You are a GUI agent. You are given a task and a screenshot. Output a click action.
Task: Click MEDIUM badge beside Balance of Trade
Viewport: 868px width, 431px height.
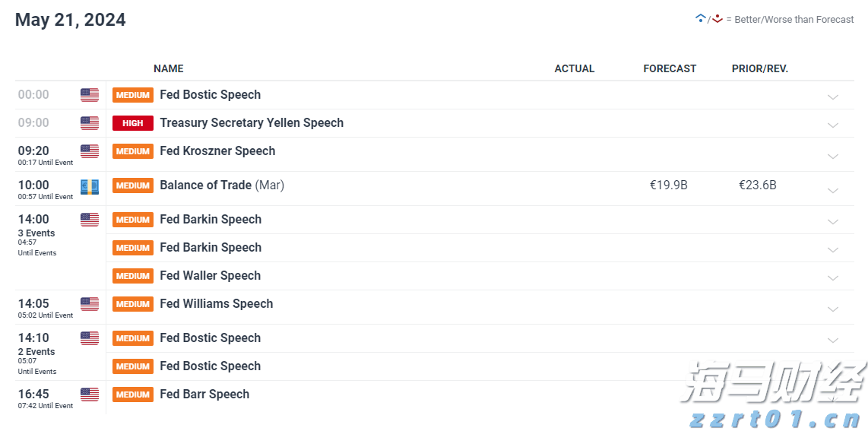[x=133, y=185]
